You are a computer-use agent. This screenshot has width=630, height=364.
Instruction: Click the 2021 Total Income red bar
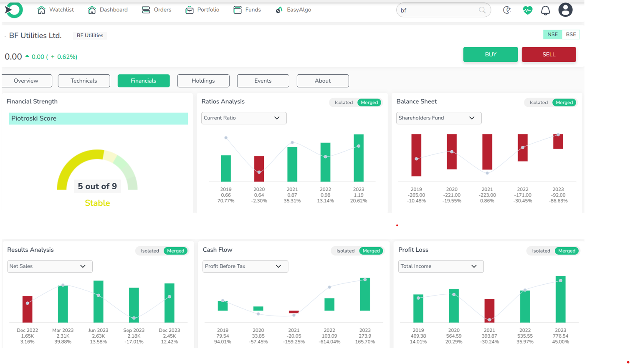pyautogui.click(x=489, y=311)
